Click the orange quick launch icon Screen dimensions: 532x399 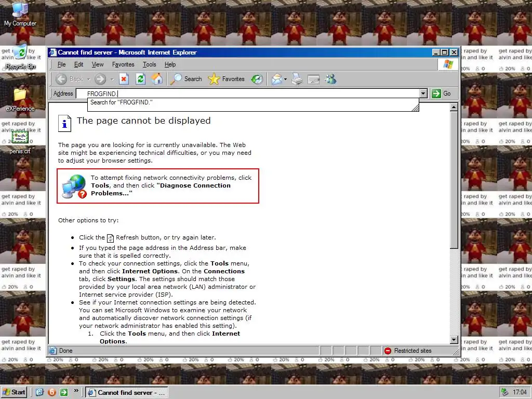pos(51,392)
